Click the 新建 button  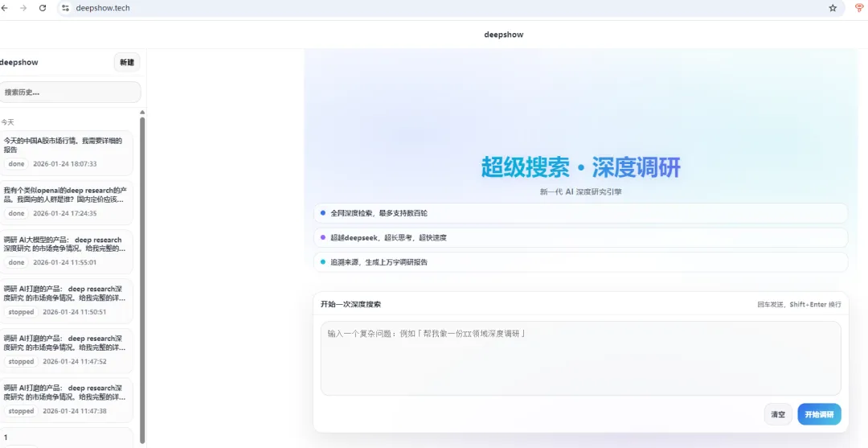127,62
